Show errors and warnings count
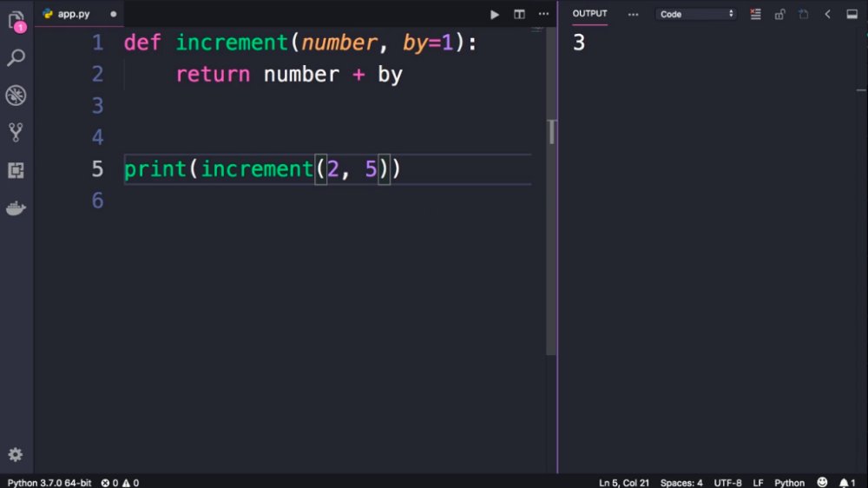The image size is (868, 488). coord(120,483)
